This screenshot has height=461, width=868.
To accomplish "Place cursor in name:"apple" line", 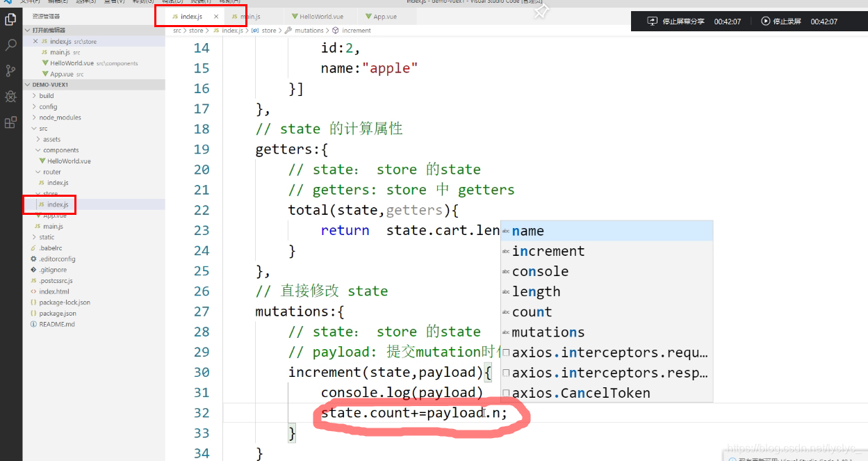I will point(370,68).
